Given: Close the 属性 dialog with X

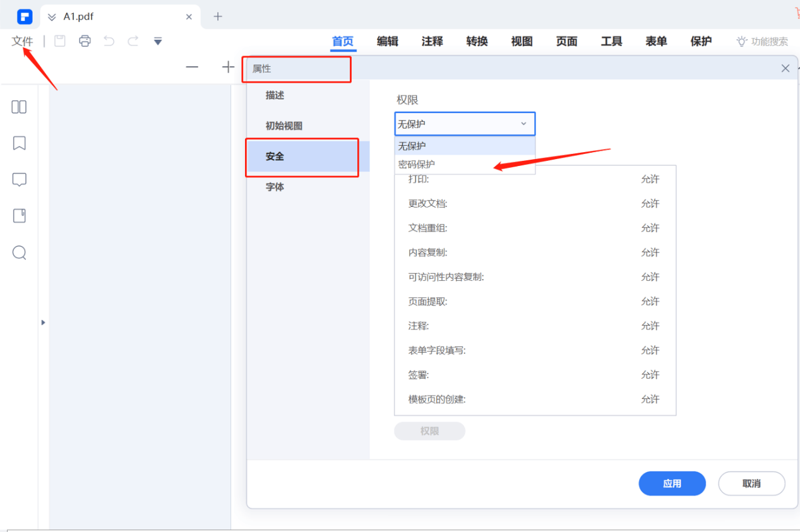Looking at the screenshot, I should (x=785, y=68).
